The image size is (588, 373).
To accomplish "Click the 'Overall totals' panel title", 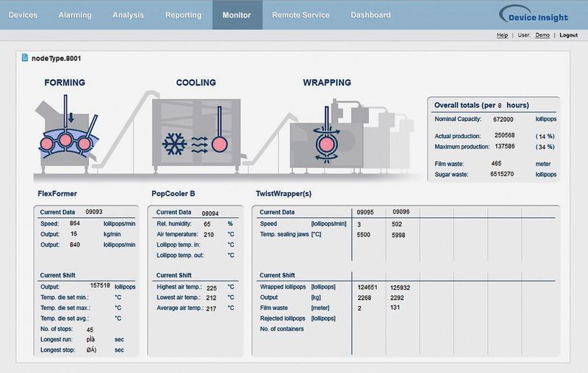I will click(481, 105).
